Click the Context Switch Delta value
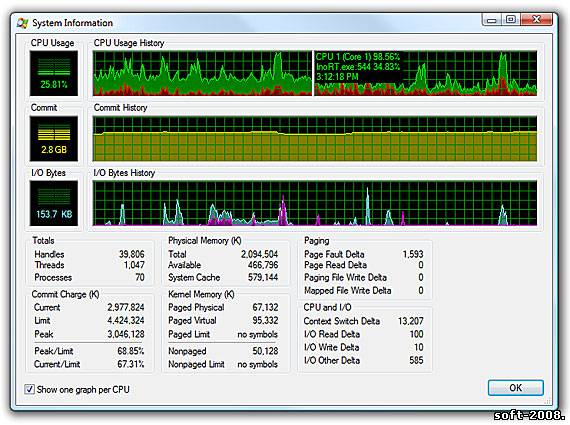Viewport: 570px width, 425px height. (x=411, y=321)
